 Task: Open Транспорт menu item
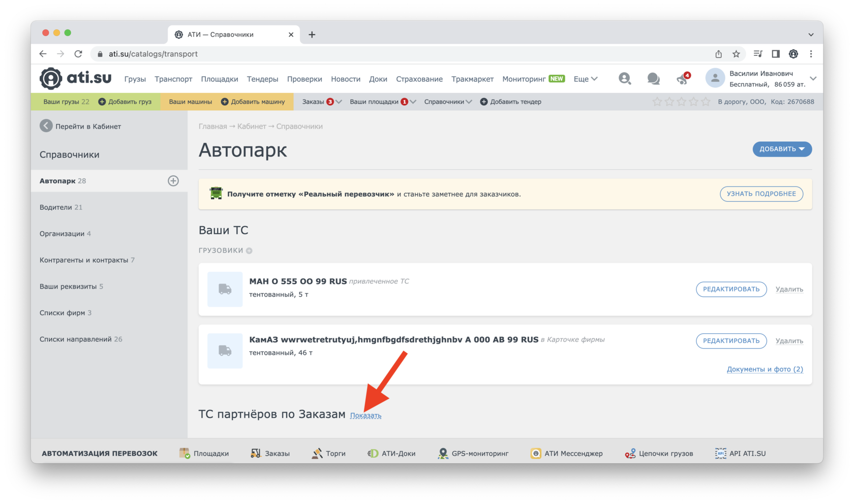173,79
